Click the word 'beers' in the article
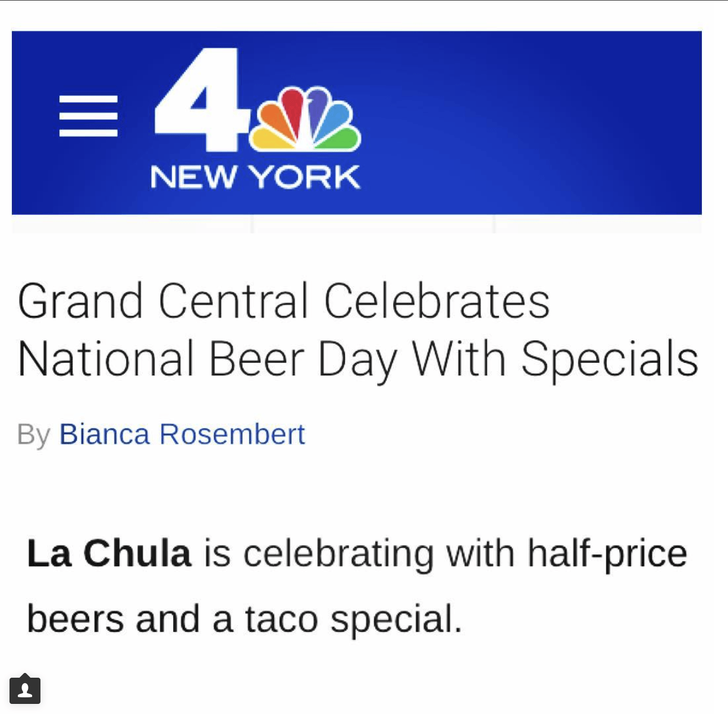This screenshot has height=714, width=728. (x=76, y=619)
